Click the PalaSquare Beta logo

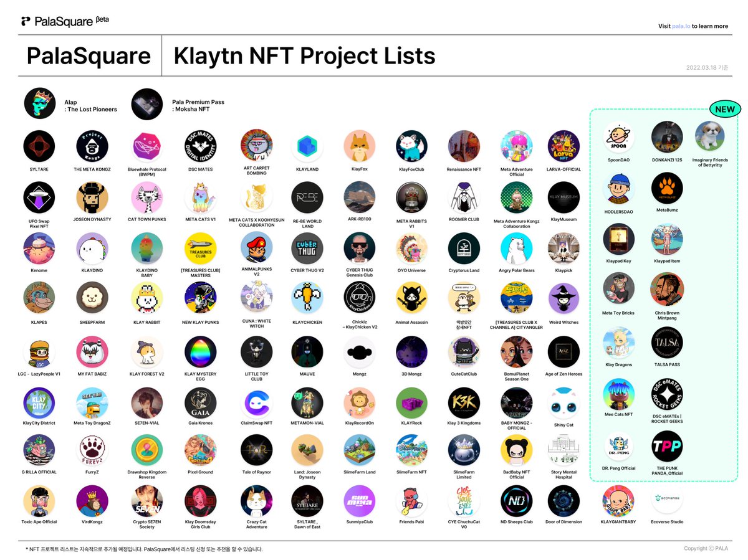tap(65, 21)
